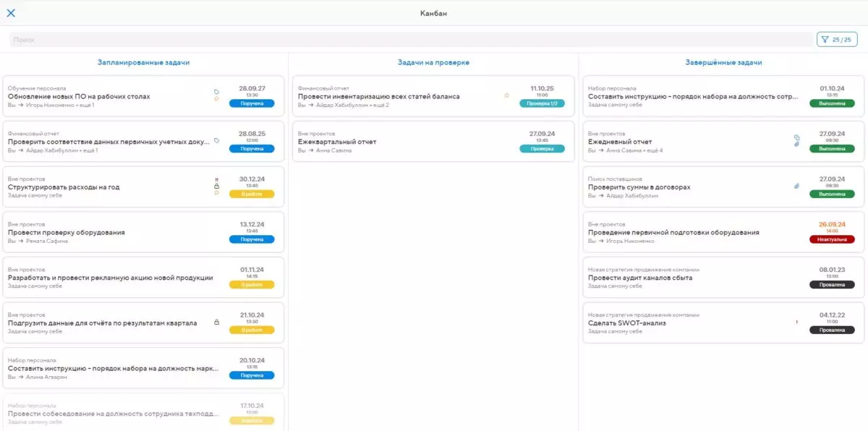Open task Провести аудит каналов сбыта
This screenshot has height=431, width=868.
(640, 278)
